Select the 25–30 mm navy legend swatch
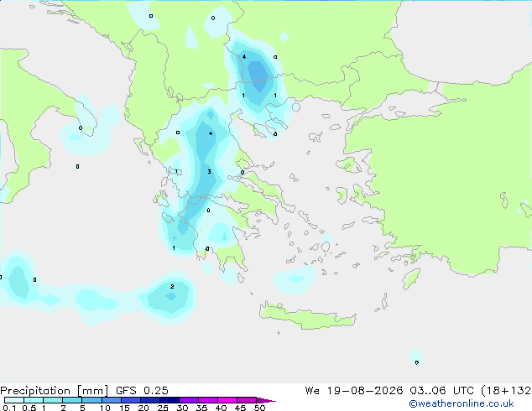Screen dimensions: 532x411 [170, 400]
